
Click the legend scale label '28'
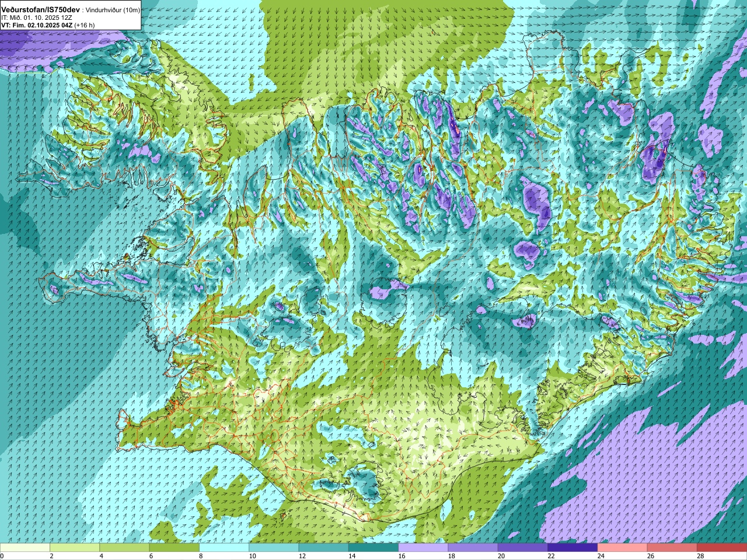tap(700, 556)
